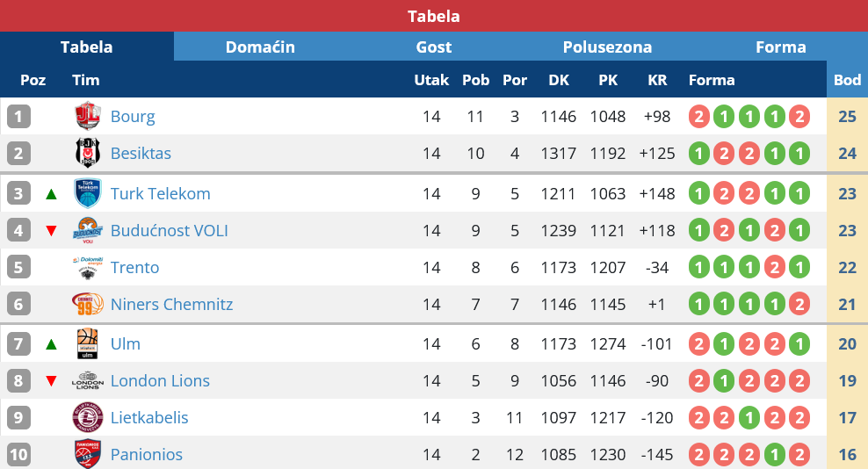Click the Turk Telekom team logo
Screen dimensions: 868x469
87,193
